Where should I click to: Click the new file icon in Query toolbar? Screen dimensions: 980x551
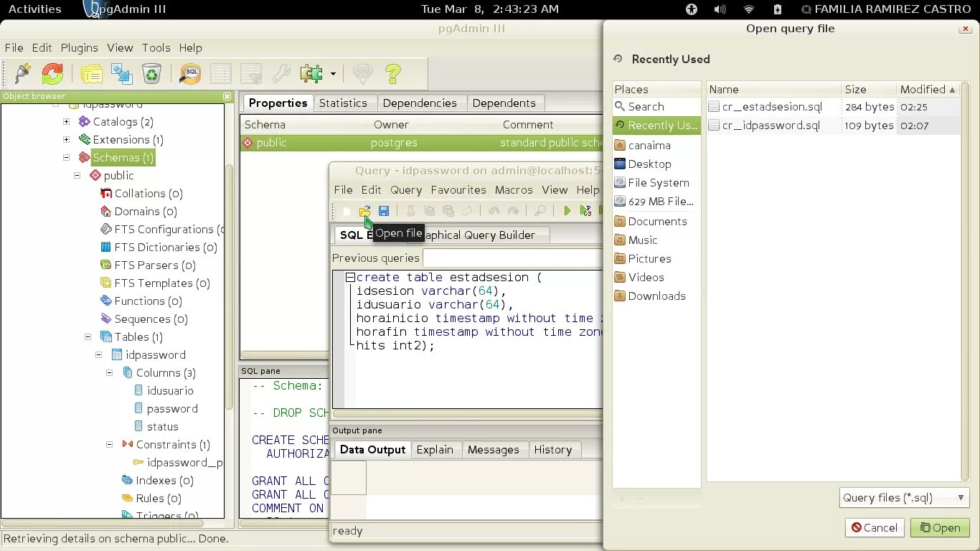[x=347, y=211]
